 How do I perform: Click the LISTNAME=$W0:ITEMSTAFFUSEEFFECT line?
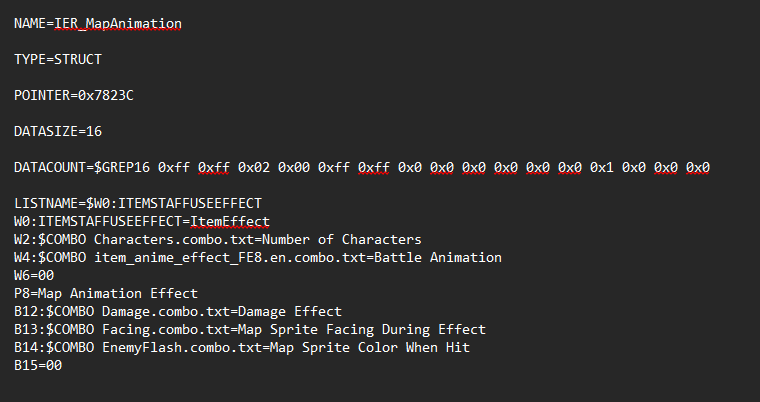click(138, 203)
